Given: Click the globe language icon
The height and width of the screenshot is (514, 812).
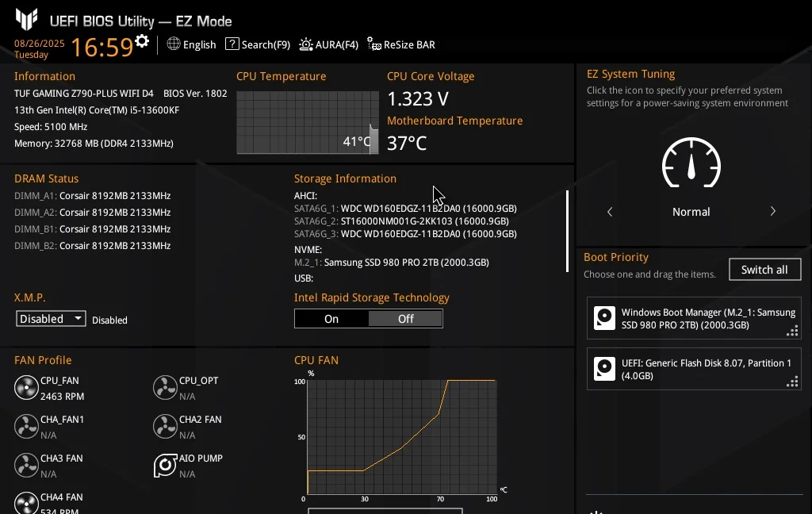Looking at the screenshot, I should pos(174,44).
